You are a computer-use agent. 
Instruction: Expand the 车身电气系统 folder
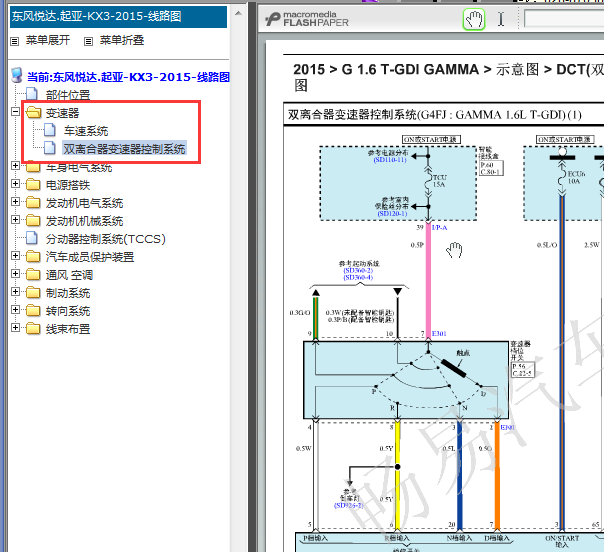tap(15, 166)
